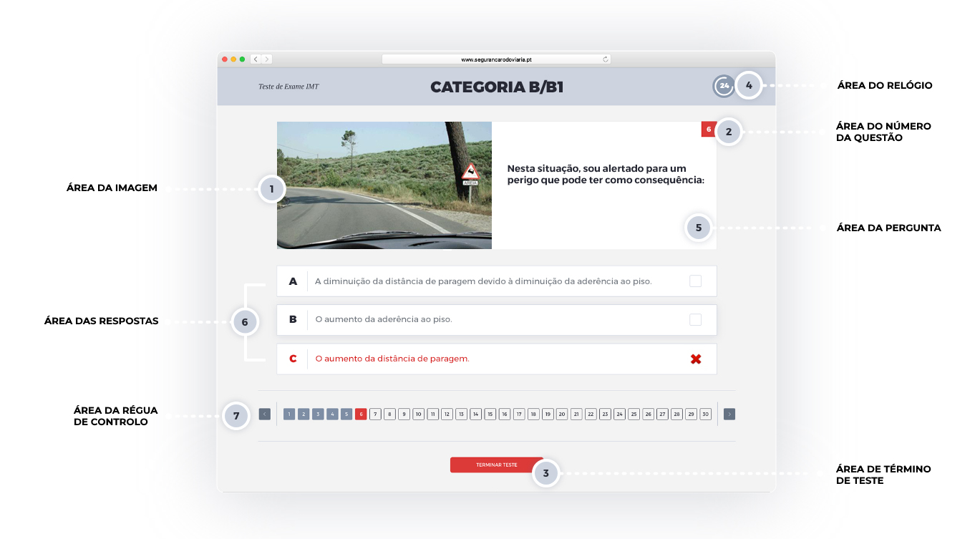Jump to question 3 in the ruler
980x539 pixels.
pyautogui.click(x=318, y=414)
